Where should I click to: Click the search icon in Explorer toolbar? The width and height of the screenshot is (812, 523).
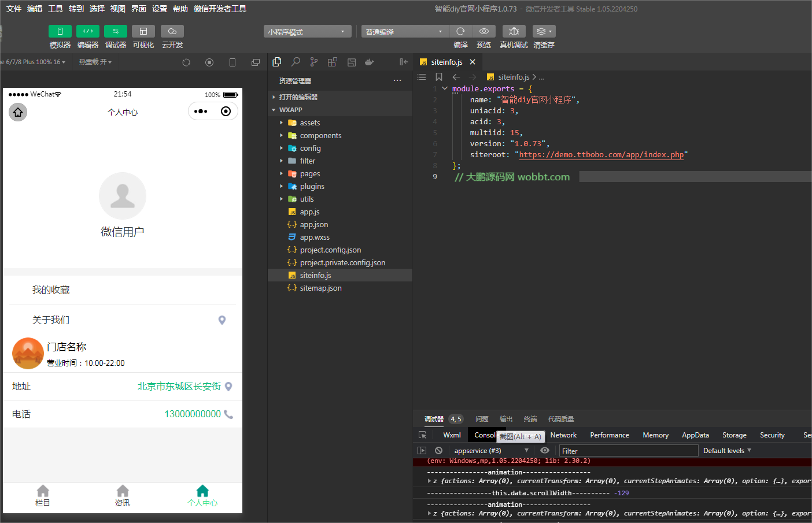point(296,62)
